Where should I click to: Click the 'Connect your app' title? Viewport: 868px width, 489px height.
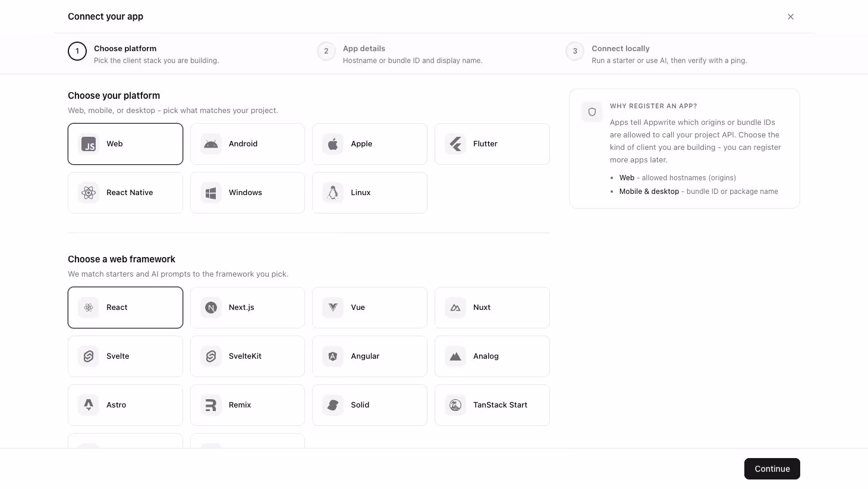click(106, 17)
